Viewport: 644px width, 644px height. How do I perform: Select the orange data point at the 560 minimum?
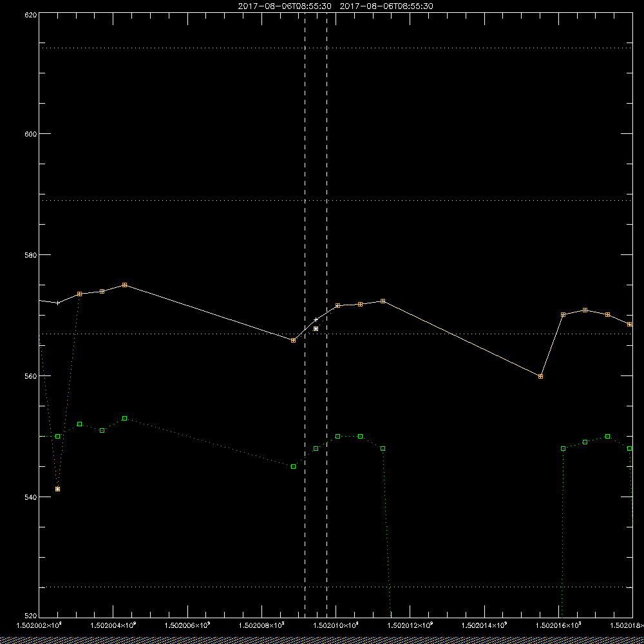[x=540, y=376]
